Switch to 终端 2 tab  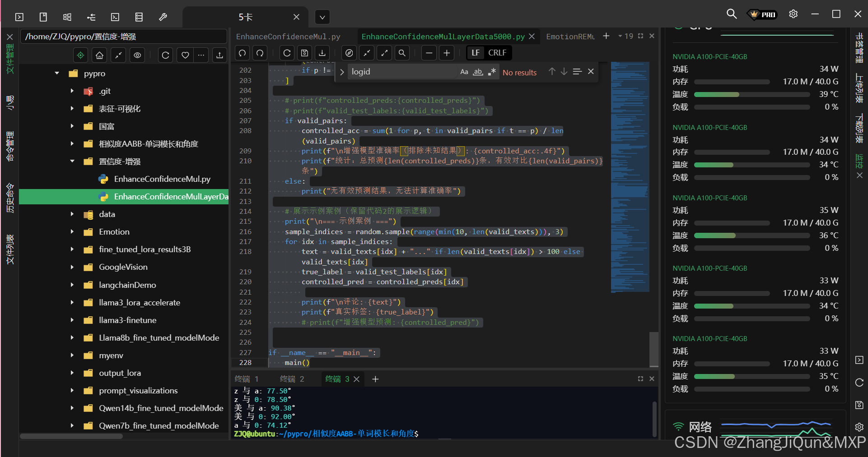point(292,379)
